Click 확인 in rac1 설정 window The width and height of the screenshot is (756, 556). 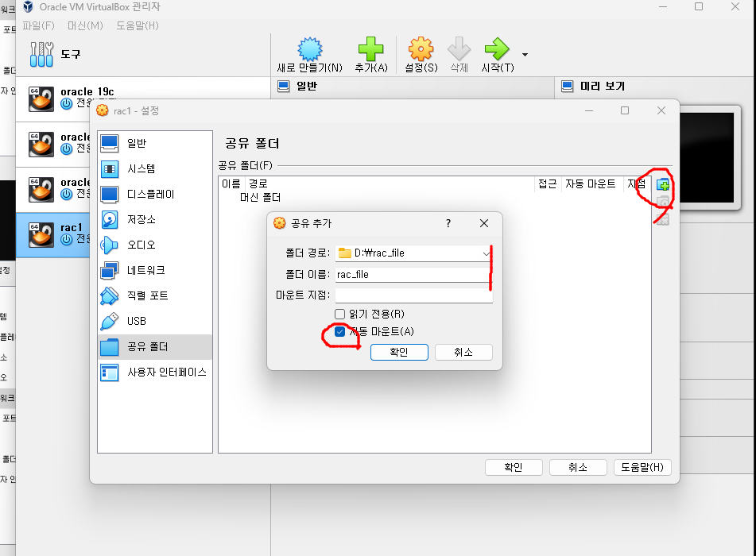point(514,467)
